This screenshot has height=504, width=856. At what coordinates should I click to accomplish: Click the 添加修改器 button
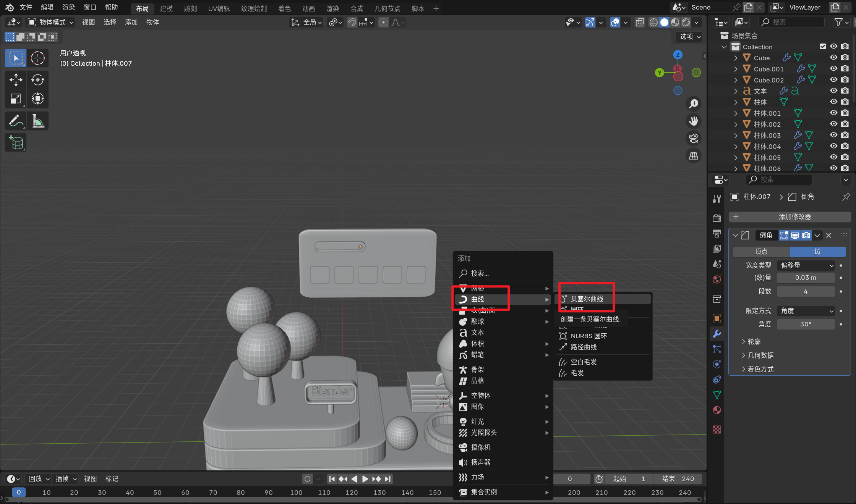(x=790, y=217)
